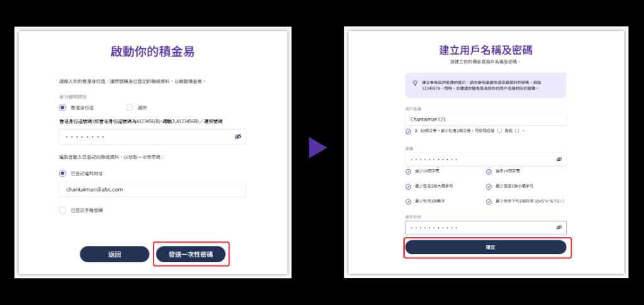Click the checkmark beside 最少10個字元 rule
644x305 pixels.
[x=409, y=171]
